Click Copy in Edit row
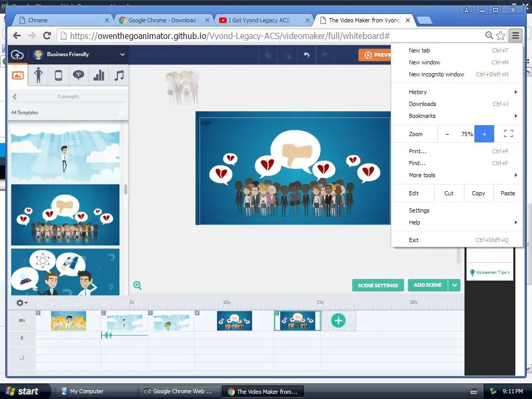The width and height of the screenshot is (532, 399). [x=478, y=193]
